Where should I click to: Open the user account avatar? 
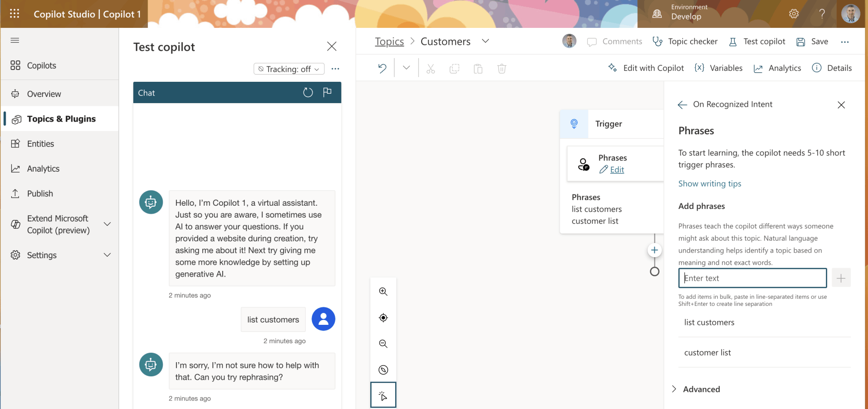point(851,14)
